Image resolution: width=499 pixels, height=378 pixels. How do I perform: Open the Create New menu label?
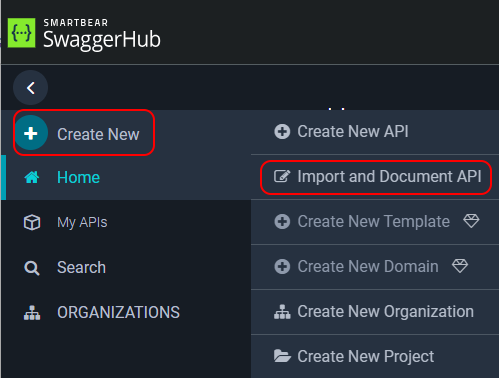98,134
